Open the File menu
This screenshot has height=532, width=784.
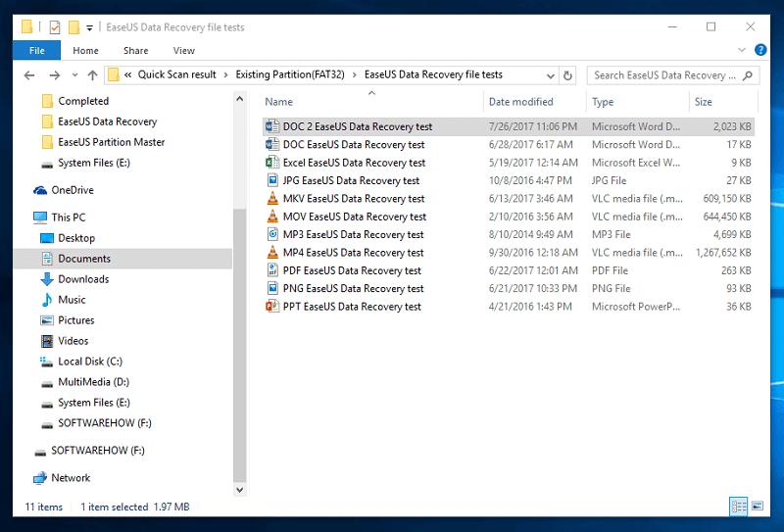(36, 51)
